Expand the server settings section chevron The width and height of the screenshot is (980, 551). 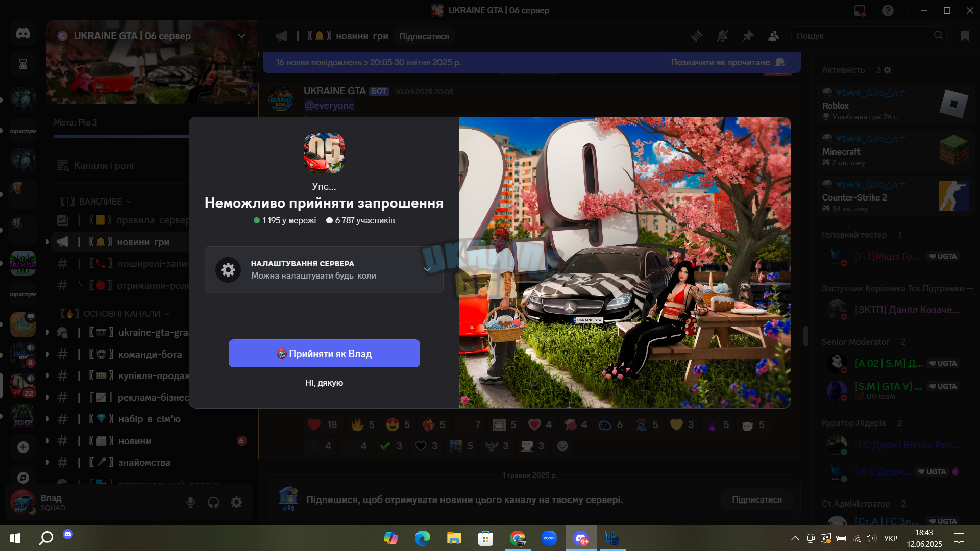427,270
